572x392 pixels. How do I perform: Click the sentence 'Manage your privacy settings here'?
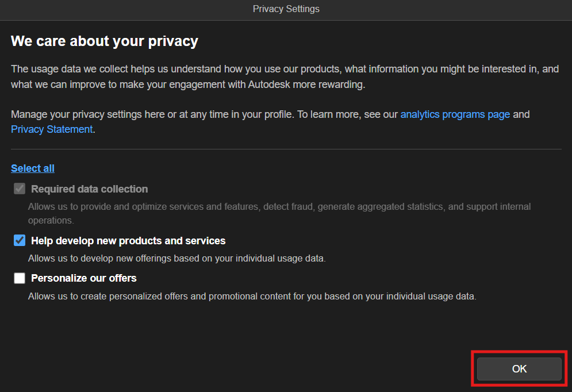pos(270,122)
